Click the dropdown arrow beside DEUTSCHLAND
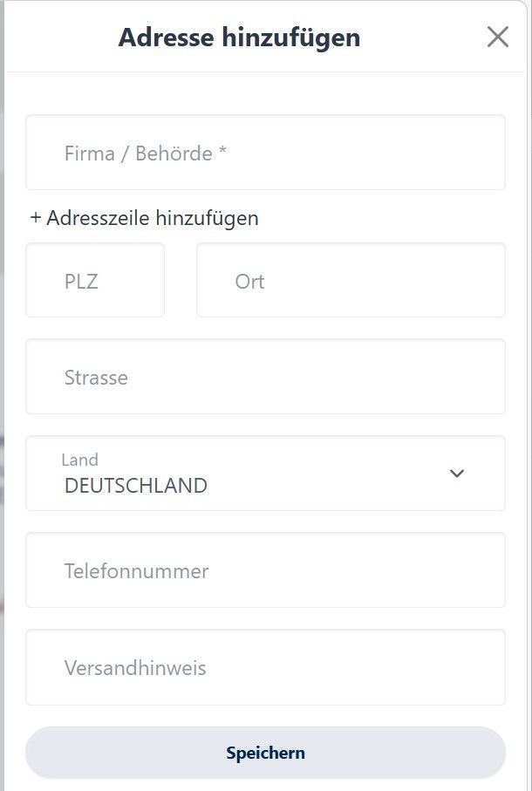Image resolution: width=532 pixels, height=791 pixels. (x=455, y=473)
